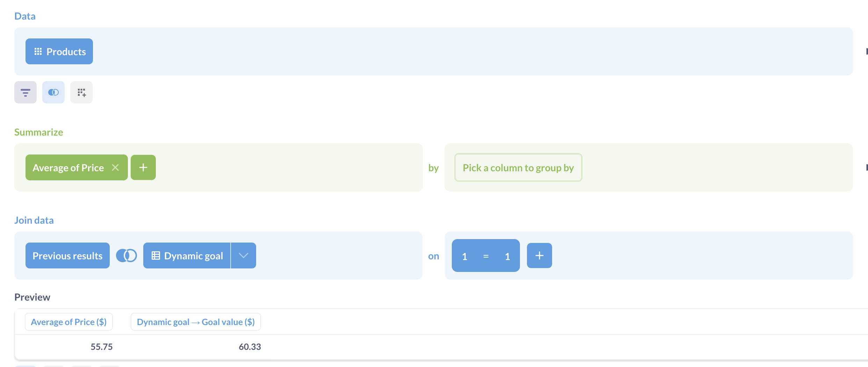The width and height of the screenshot is (868, 367).
Task: Click the Venn diagram to change join type
Action: (x=126, y=255)
